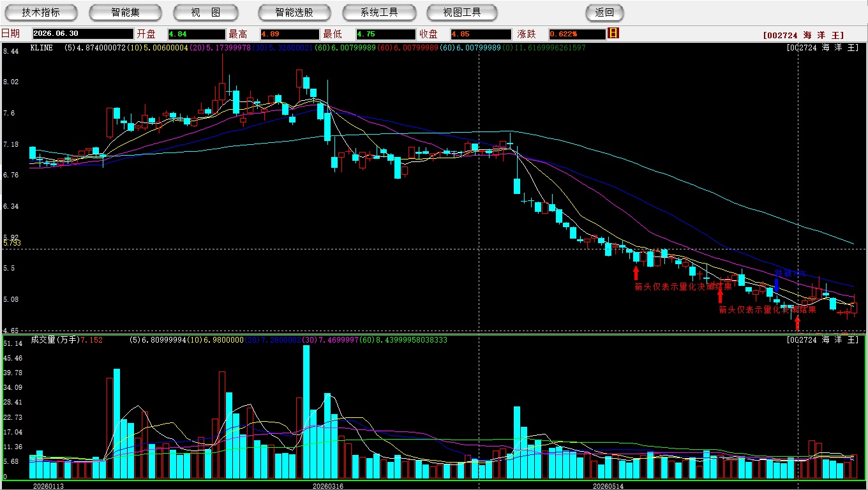Screen dimensions: 868x490
Task: Open the 技术指标 menu button
Action: point(41,12)
